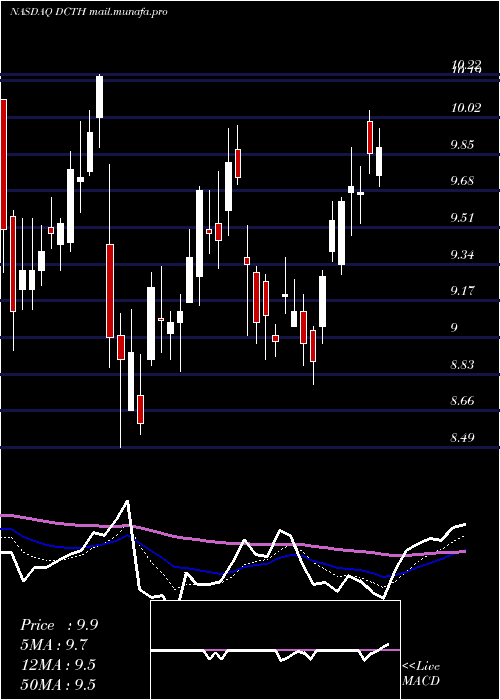
Task: Click the 12MA : 9.5 readout
Action: pyautogui.click(x=58, y=665)
